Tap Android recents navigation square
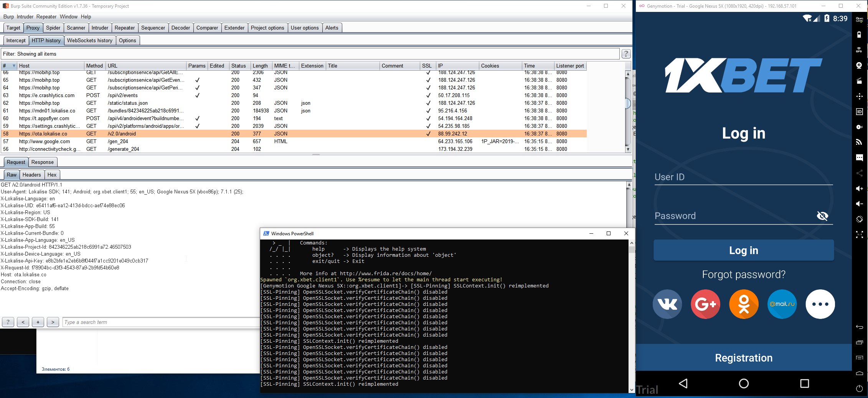The image size is (868, 398). pyautogui.click(x=805, y=383)
